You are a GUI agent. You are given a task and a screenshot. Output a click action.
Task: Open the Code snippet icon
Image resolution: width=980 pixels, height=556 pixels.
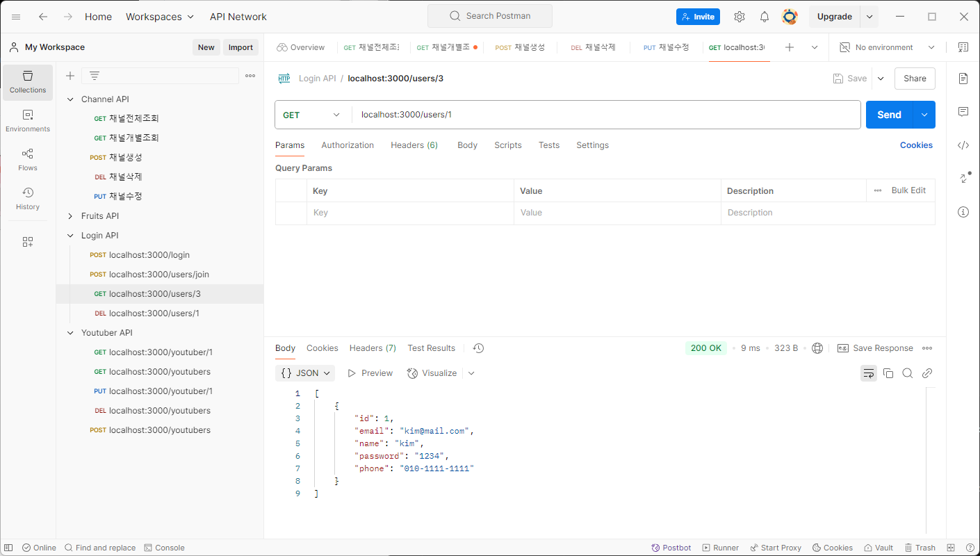(x=963, y=145)
